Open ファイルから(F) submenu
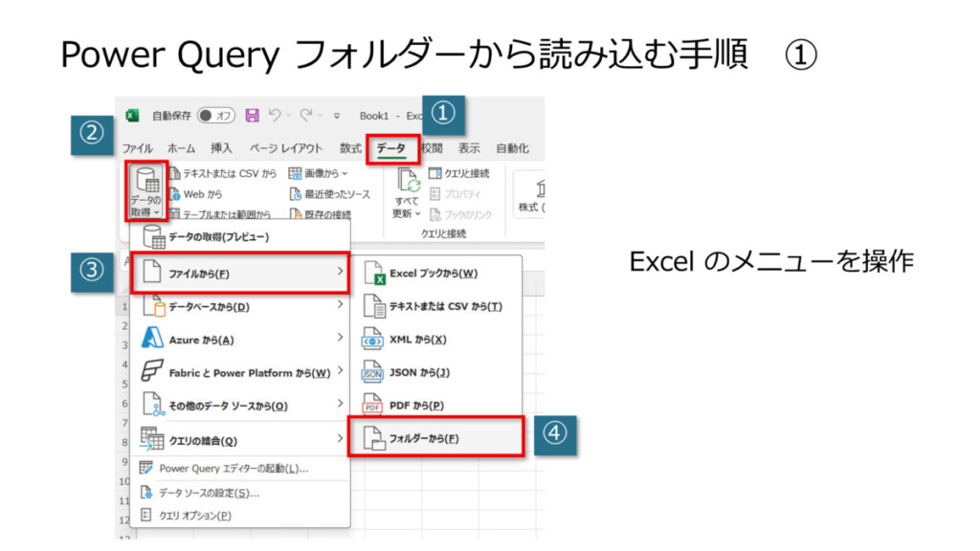The width and height of the screenshot is (980, 551). point(240,273)
